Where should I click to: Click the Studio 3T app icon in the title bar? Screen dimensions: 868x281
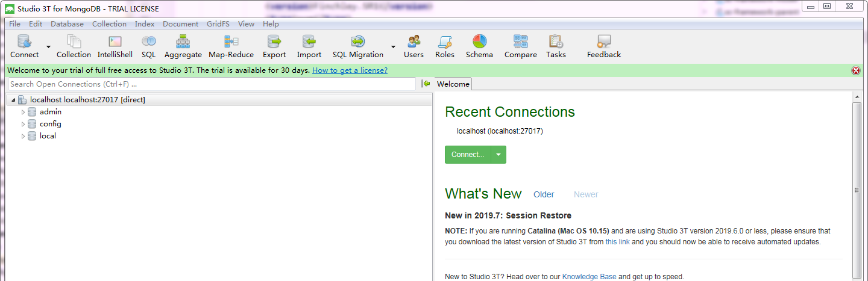(10, 8)
